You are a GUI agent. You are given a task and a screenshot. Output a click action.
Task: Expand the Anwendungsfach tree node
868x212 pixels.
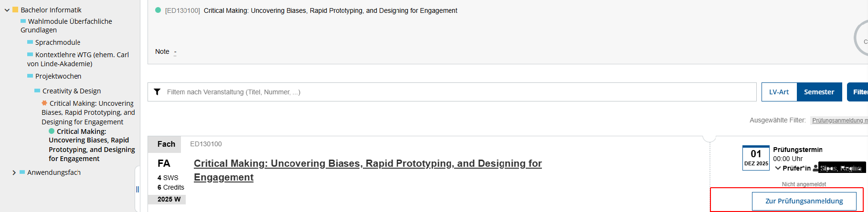click(x=14, y=172)
